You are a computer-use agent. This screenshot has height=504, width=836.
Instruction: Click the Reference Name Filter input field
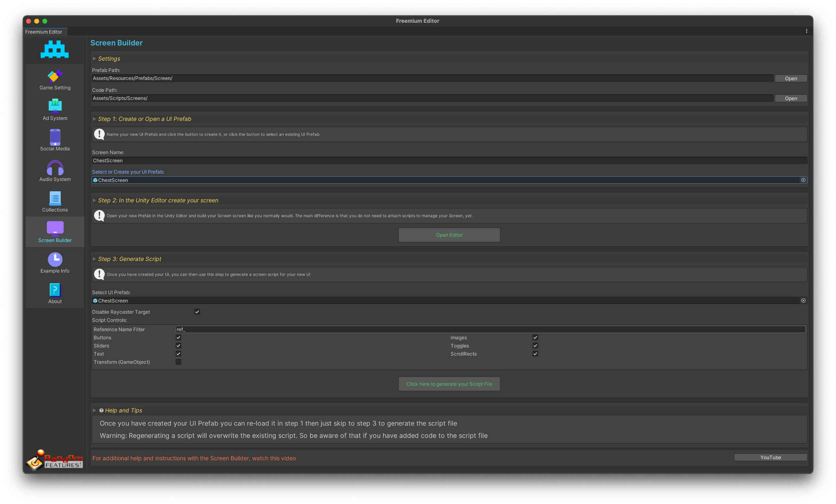click(x=490, y=330)
